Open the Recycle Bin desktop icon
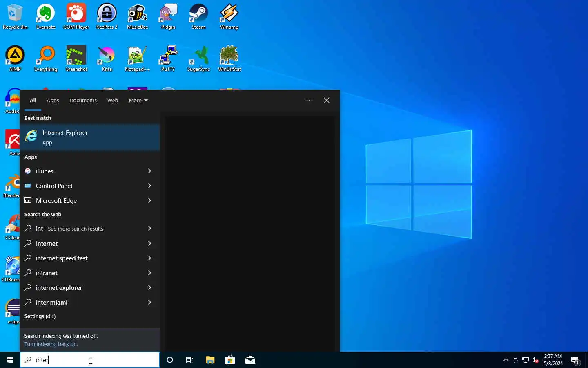This screenshot has width=588, height=368. (15, 16)
